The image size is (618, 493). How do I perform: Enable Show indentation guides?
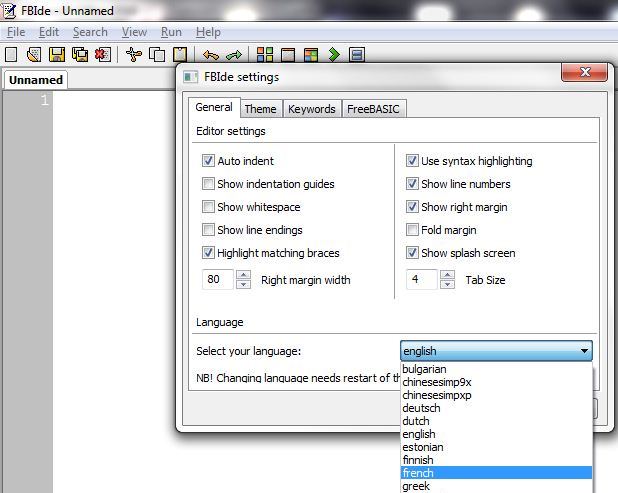[208, 184]
